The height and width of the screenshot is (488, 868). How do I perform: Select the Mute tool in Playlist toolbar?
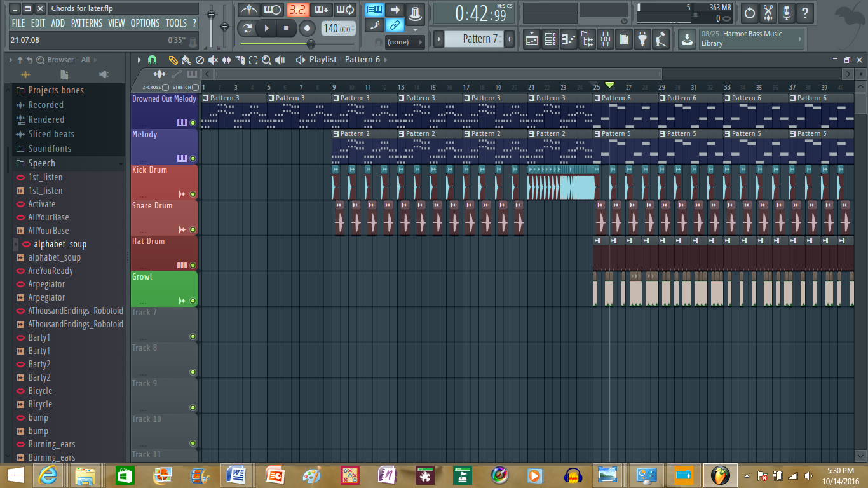(213, 60)
